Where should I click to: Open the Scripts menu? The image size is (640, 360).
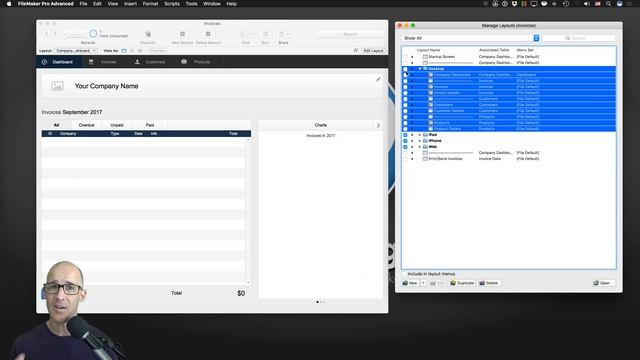click(172, 4)
